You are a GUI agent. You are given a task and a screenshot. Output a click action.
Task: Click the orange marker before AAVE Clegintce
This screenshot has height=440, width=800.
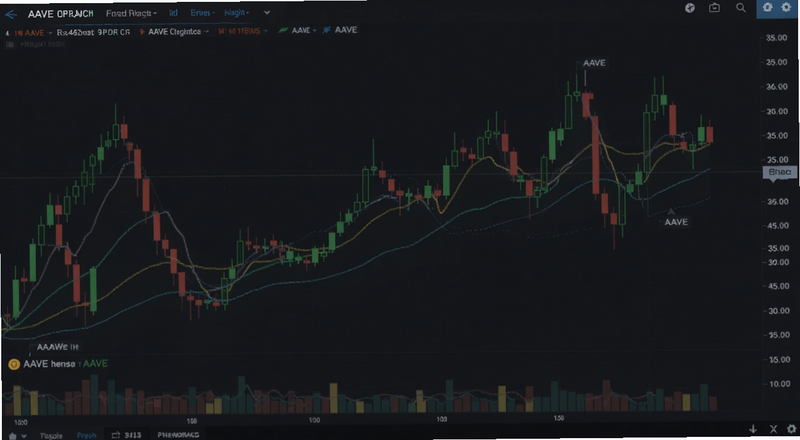click(x=142, y=32)
